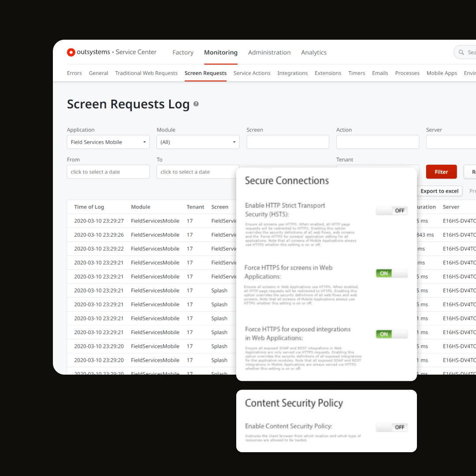
Task: Click the 843 ms duration value
Action: [x=425, y=234]
